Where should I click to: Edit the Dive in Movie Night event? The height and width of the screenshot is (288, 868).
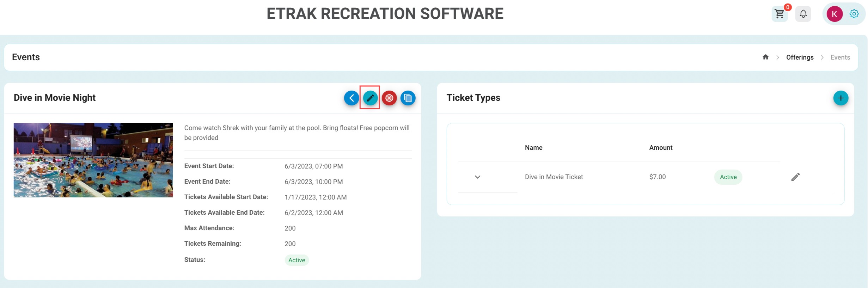[x=370, y=98]
